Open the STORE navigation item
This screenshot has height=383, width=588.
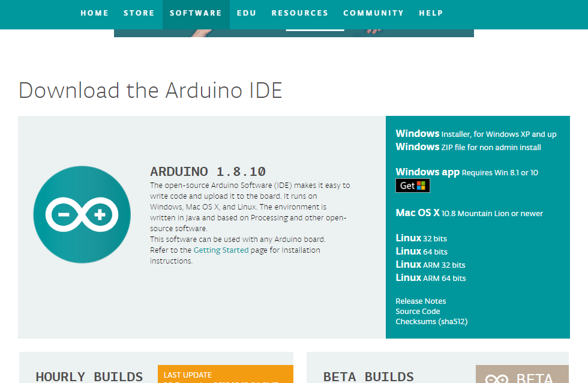pos(139,13)
